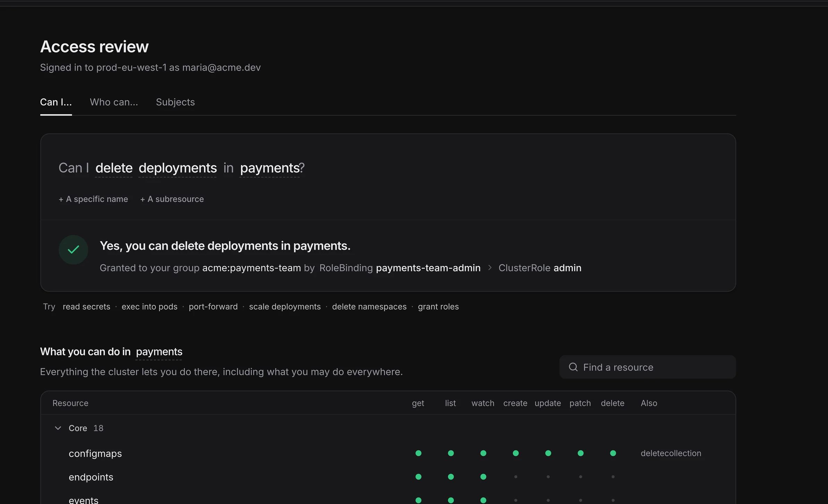Screen dimensions: 828x504
Task: Open the Subjects tab
Action: [175, 102]
